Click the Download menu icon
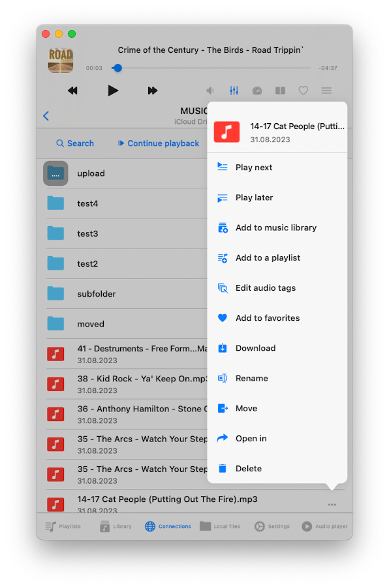Viewport: 389px width, 588px height. (223, 348)
